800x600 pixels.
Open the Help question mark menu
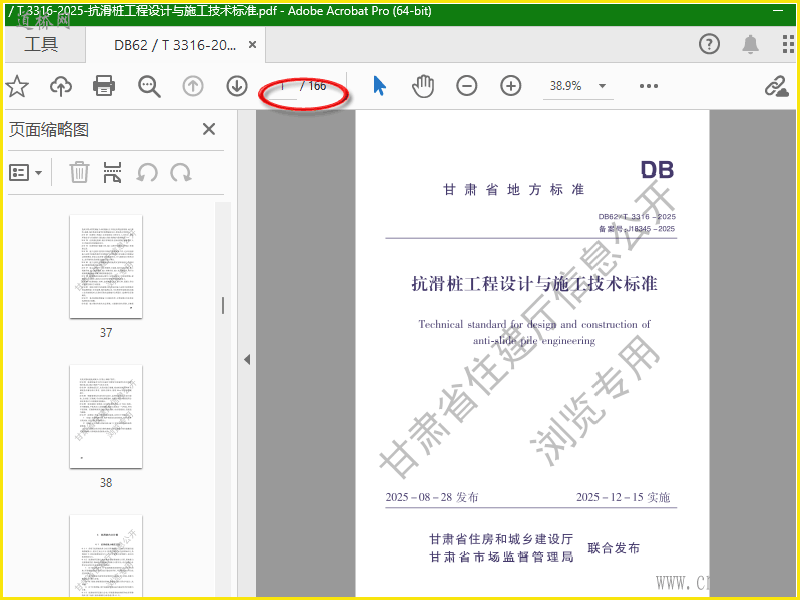click(x=709, y=44)
